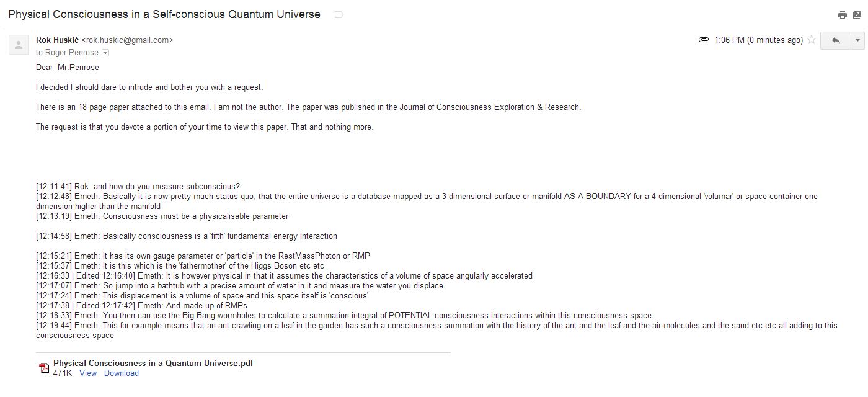Open Physical Consciousness in a Quantum Universe.pdf
This screenshot has width=868, height=397.
(x=153, y=363)
